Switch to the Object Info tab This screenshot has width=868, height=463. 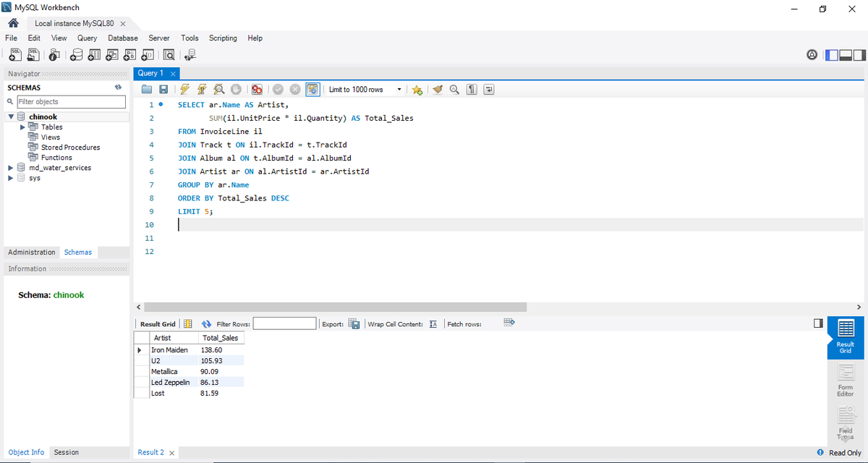[27, 452]
